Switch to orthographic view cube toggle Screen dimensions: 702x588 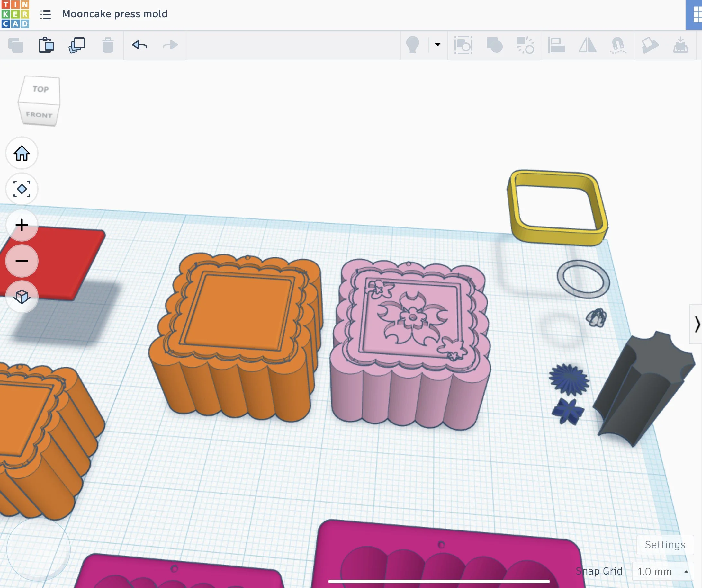pyautogui.click(x=22, y=297)
